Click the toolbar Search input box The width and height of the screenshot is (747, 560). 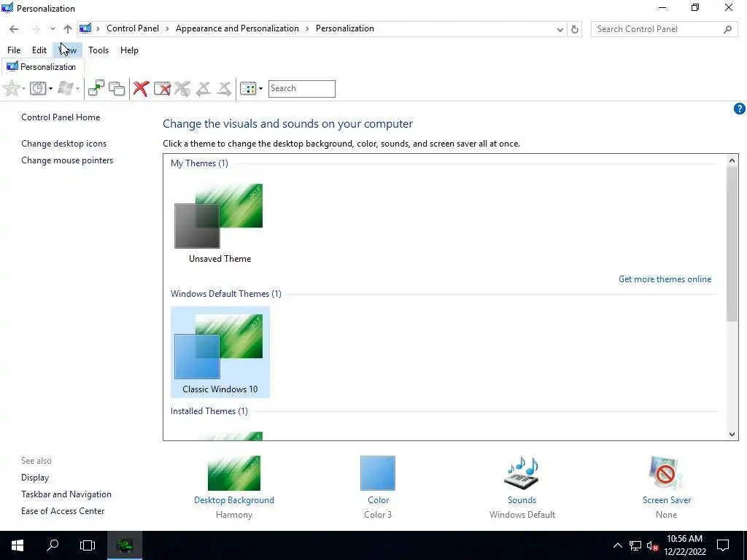(x=301, y=88)
